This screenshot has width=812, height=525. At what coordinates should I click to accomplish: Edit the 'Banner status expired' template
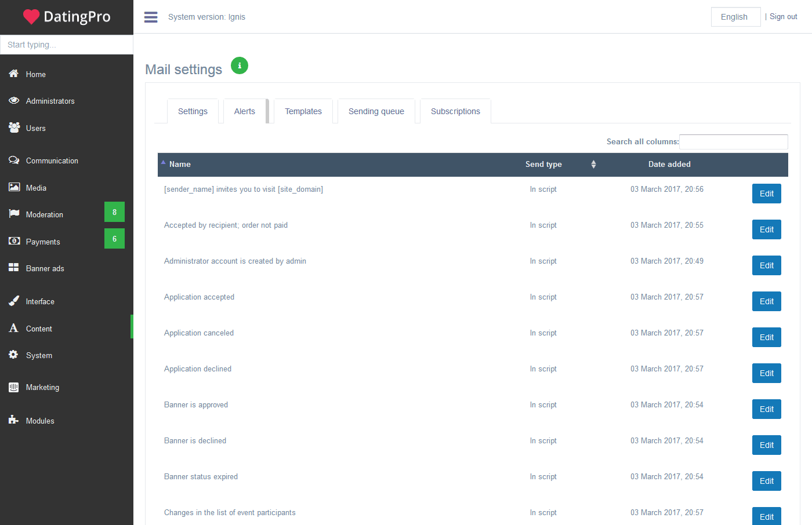pos(767,481)
